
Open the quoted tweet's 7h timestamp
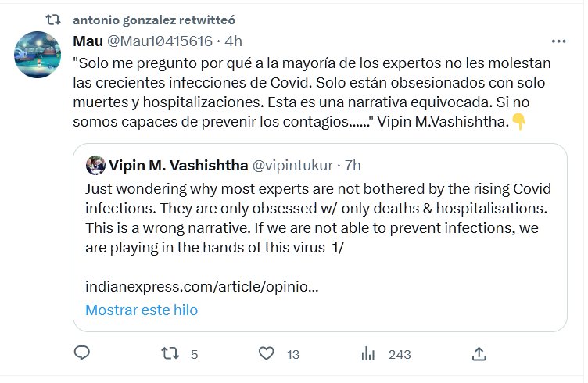pyautogui.click(x=353, y=165)
